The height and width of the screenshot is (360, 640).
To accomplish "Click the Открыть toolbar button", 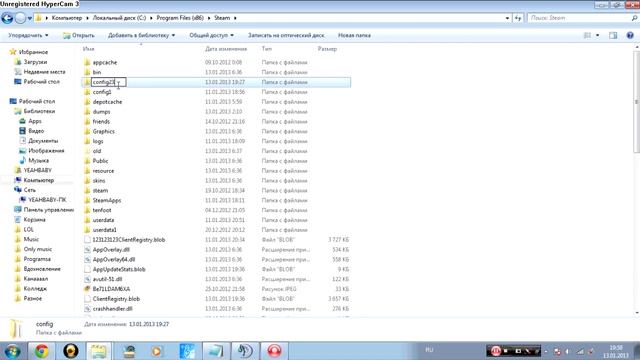I will (79, 36).
